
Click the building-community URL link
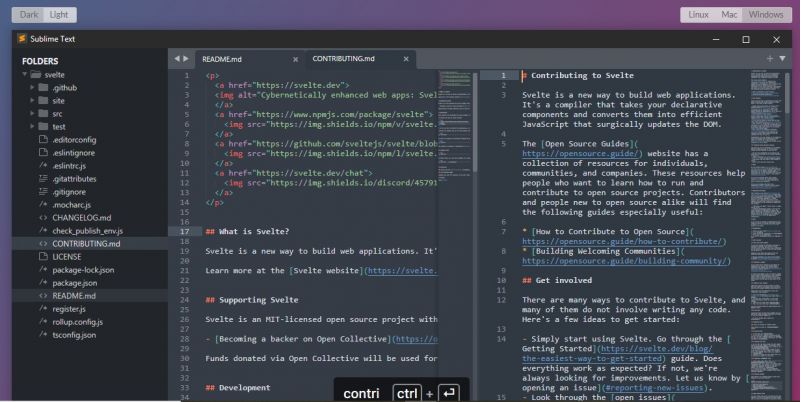[626, 261]
